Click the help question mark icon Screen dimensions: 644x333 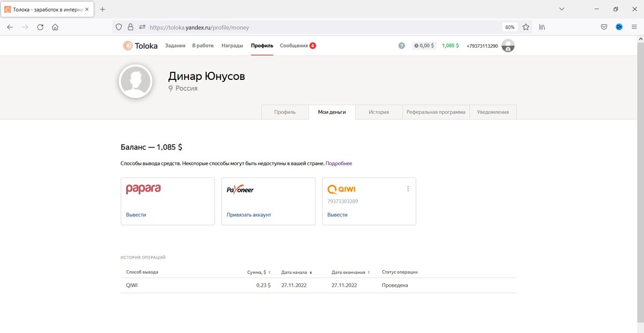[x=401, y=46]
